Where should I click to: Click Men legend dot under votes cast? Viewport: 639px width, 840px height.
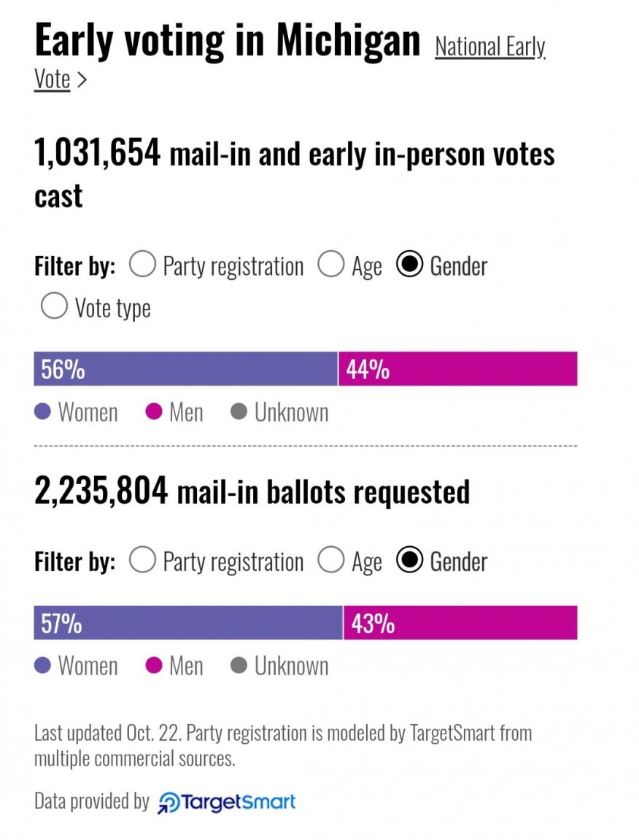click(154, 412)
